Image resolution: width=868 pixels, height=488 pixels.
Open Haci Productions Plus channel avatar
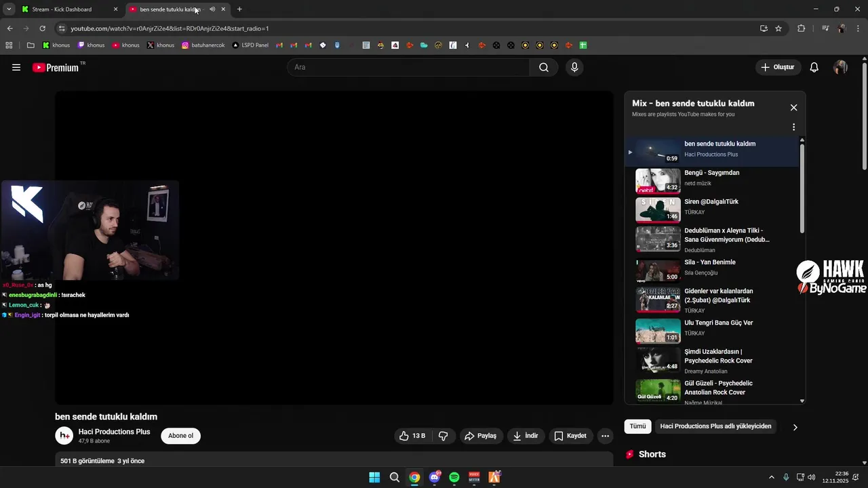[64, 436]
